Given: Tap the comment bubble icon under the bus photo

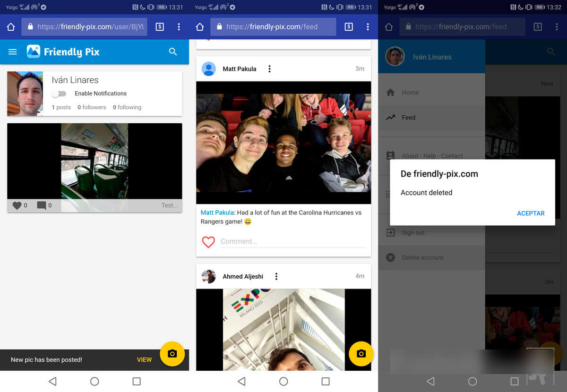Looking at the screenshot, I should [x=42, y=205].
